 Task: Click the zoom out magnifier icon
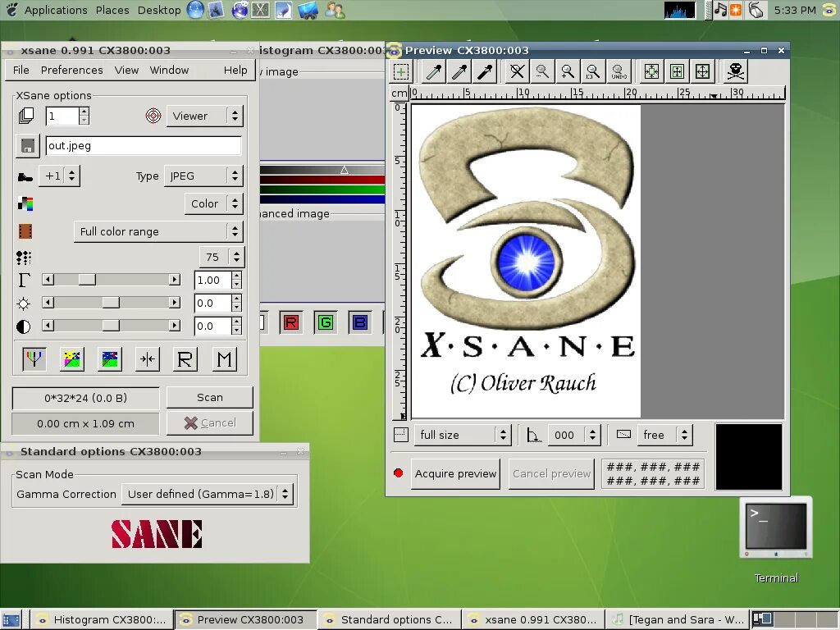tap(542, 71)
